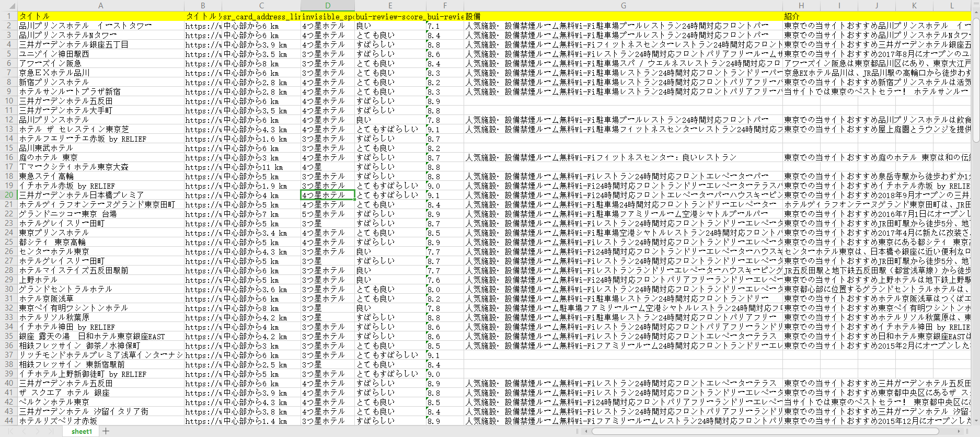Click the next sheet navigation arrow
Viewport: 980px width, 437px height.
click(x=38, y=431)
